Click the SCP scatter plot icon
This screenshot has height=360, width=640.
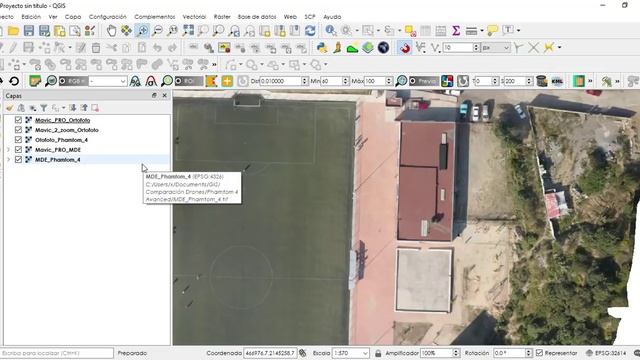tap(151, 81)
